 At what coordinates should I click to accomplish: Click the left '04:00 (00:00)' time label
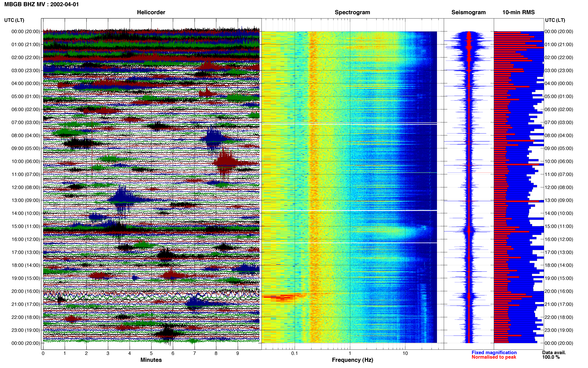coord(26,83)
